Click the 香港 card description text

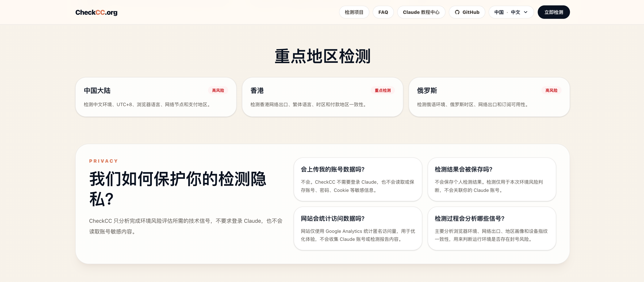309,104
